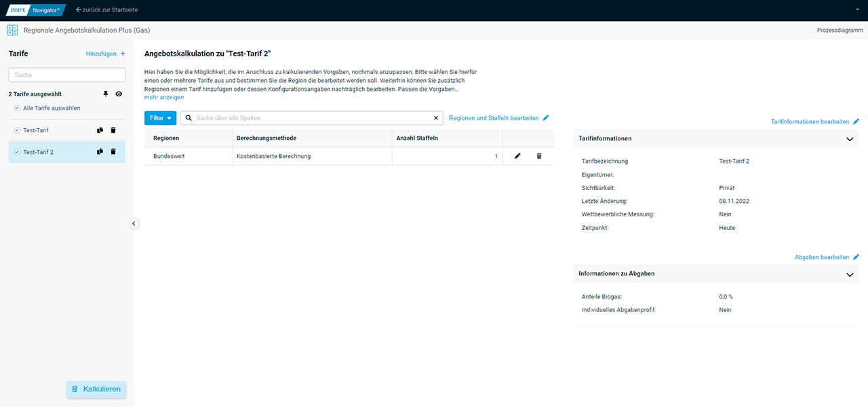The height and width of the screenshot is (407, 868).
Task: Toggle the Test-Tarif 2 checkbox
Action: pyautogui.click(x=17, y=152)
